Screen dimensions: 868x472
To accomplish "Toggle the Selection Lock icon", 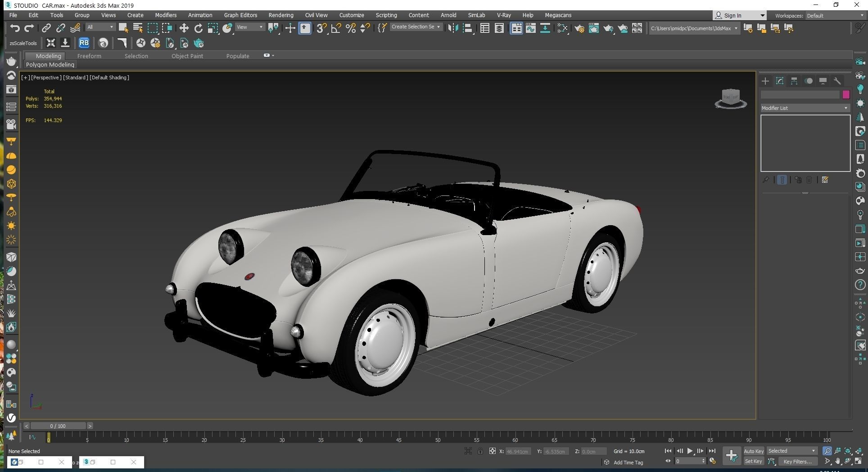I will [x=480, y=451].
